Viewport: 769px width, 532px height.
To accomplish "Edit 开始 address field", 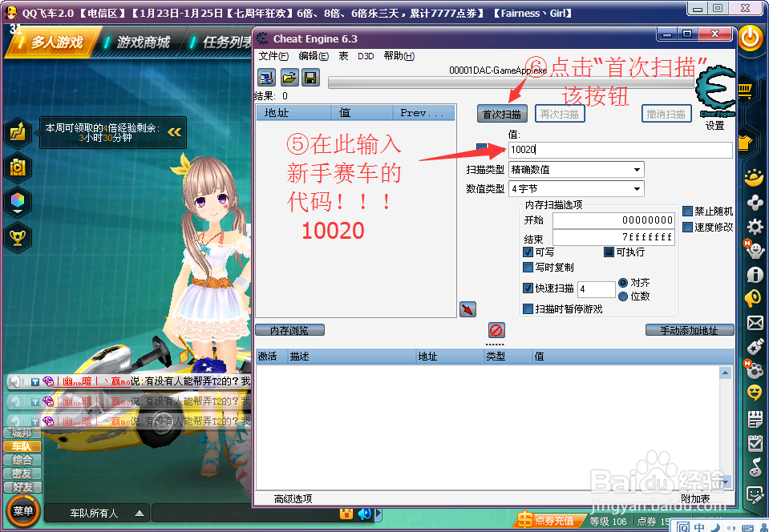I will [x=613, y=220].
